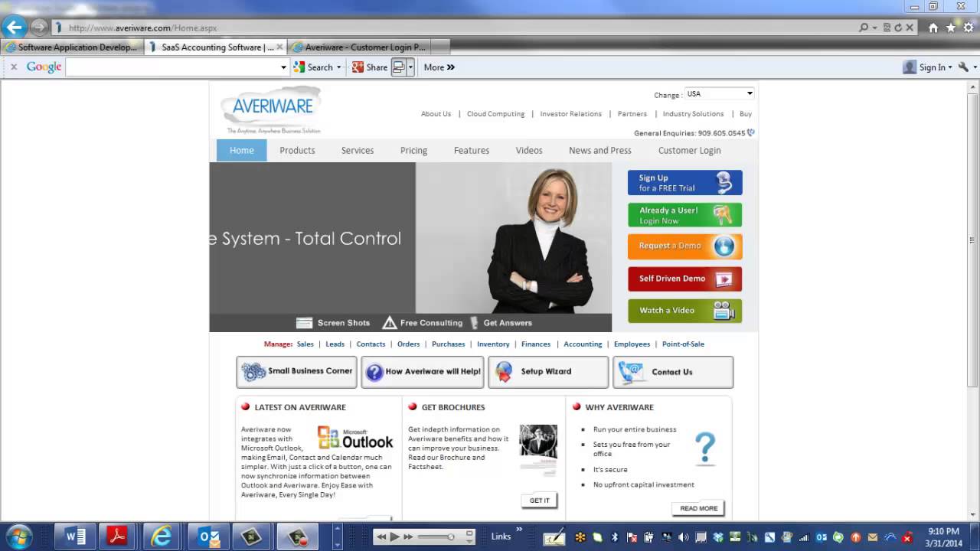Image resolution: width=980 pixels, height=551 pixels.
Task: Click the browser Forward arrow button
Action: coord(38,28)
